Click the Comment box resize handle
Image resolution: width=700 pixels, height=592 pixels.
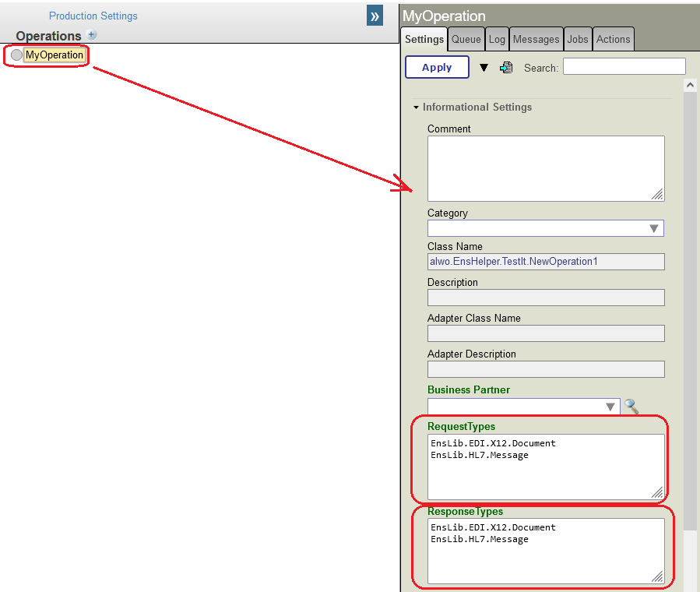[657, 194]
